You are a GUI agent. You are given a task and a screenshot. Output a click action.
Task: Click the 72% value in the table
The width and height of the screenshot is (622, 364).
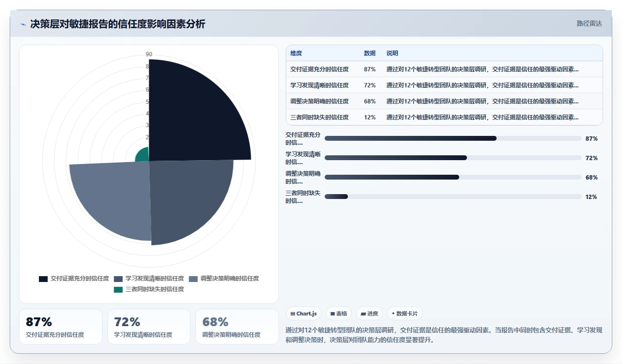(x=370, y=85)
